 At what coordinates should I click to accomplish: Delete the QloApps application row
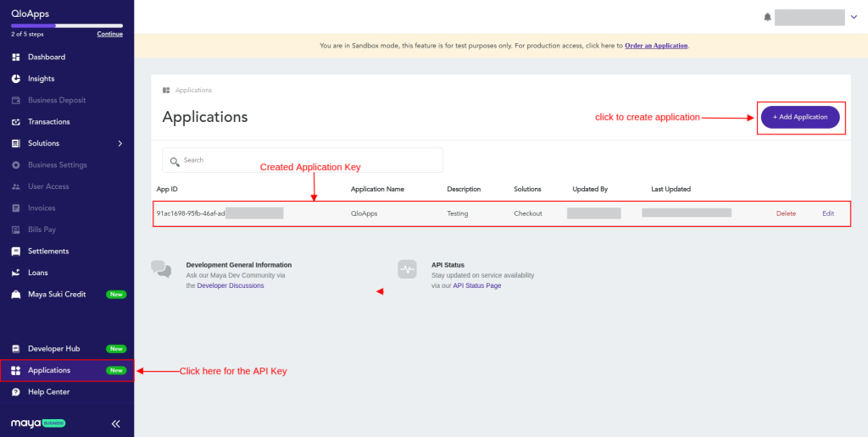(786, 213)
